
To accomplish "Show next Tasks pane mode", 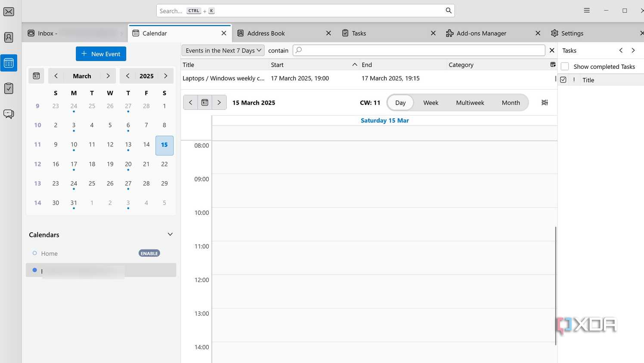I will [633, 50].
